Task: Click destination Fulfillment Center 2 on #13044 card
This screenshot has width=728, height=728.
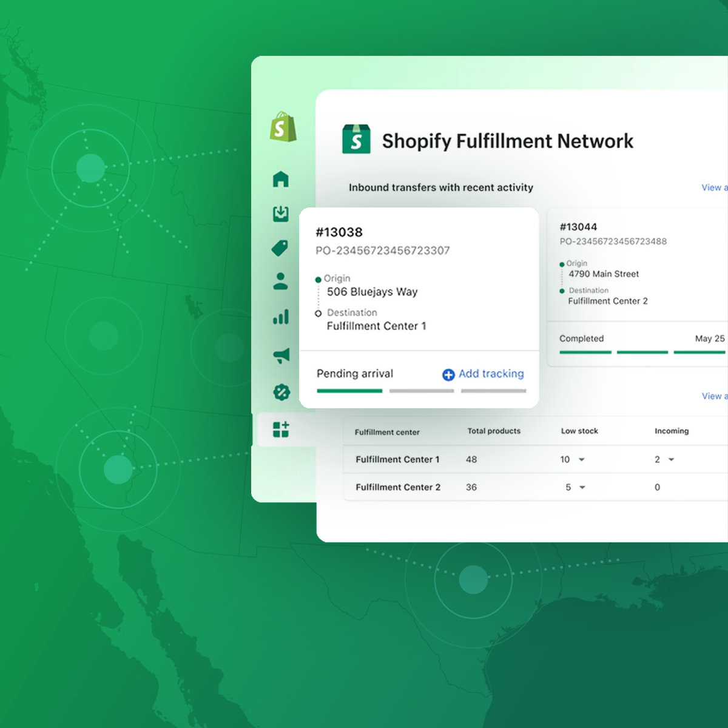Action: coord(608,301)
